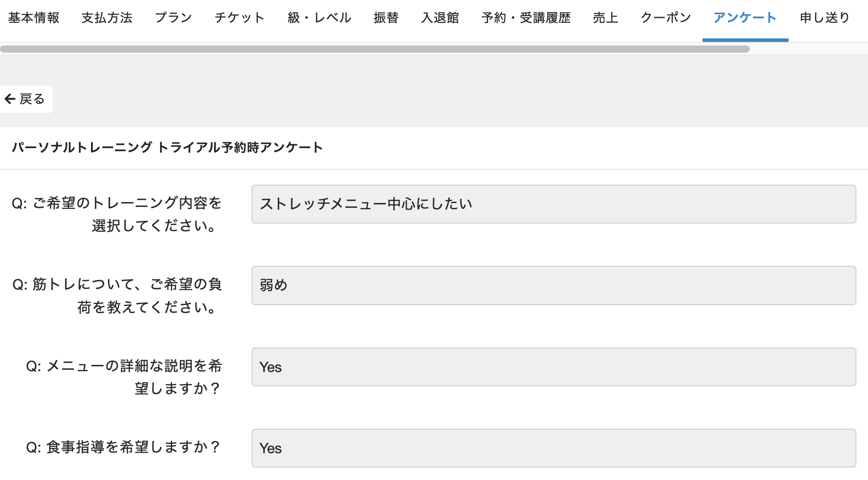
Task: Select the アンケート tab
Action: point(745,18)
